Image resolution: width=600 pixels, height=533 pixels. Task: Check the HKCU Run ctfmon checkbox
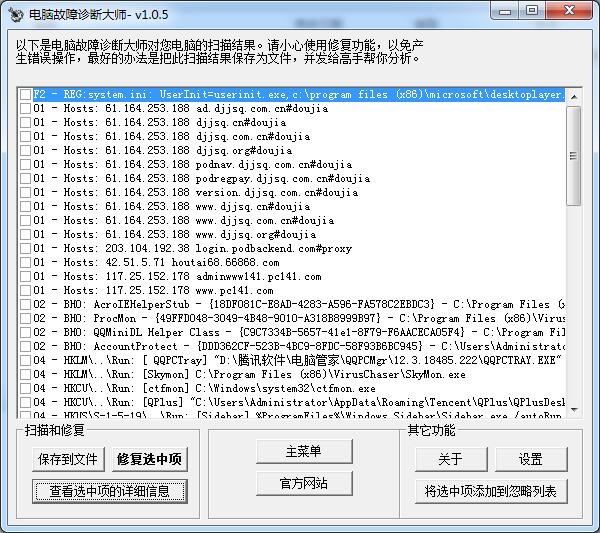click(x=26, y=388)
